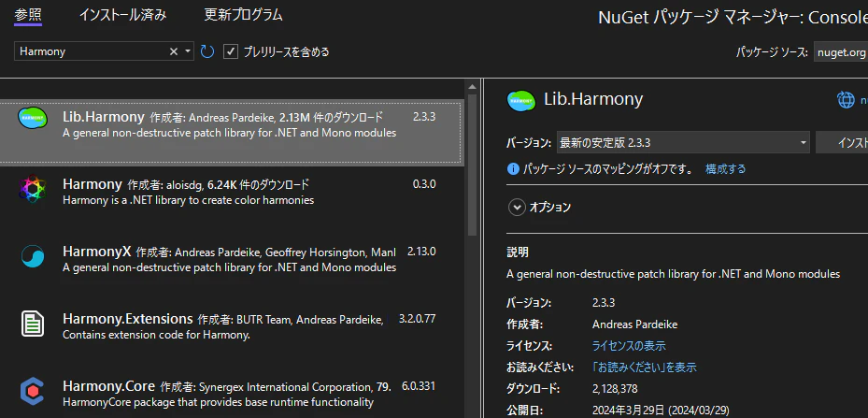Open the ライセンスの表示 link
This screenshot has width=868, height=418.
click(629, 346)
